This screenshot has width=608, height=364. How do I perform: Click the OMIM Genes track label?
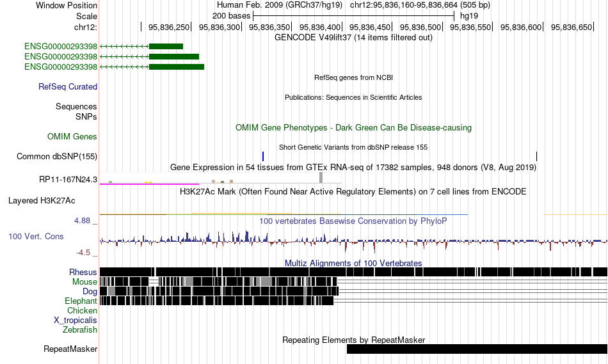[x=72, y=136]
